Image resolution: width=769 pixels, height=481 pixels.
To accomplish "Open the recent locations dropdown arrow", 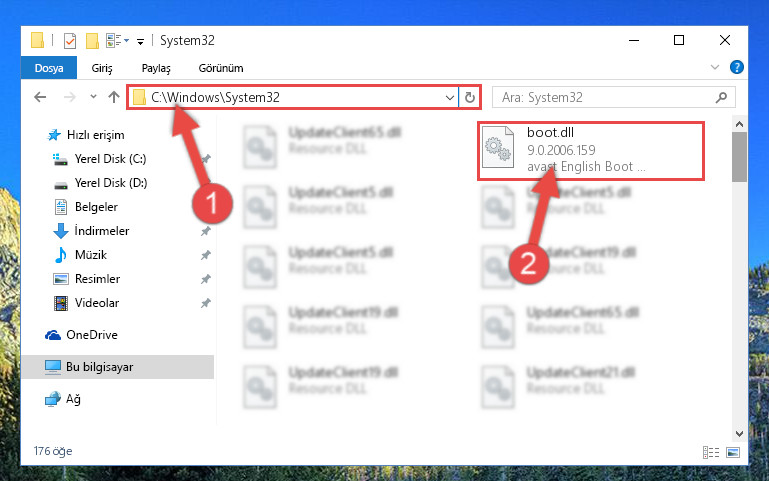I will point(93,97).
